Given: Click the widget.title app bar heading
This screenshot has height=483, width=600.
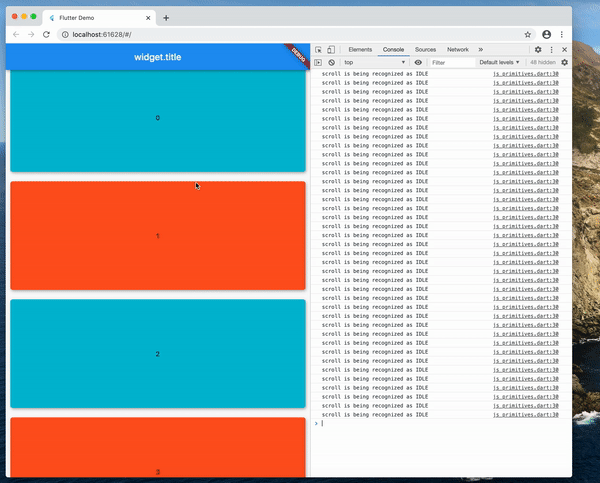Looking at the screenshot, I should (158, 57).
